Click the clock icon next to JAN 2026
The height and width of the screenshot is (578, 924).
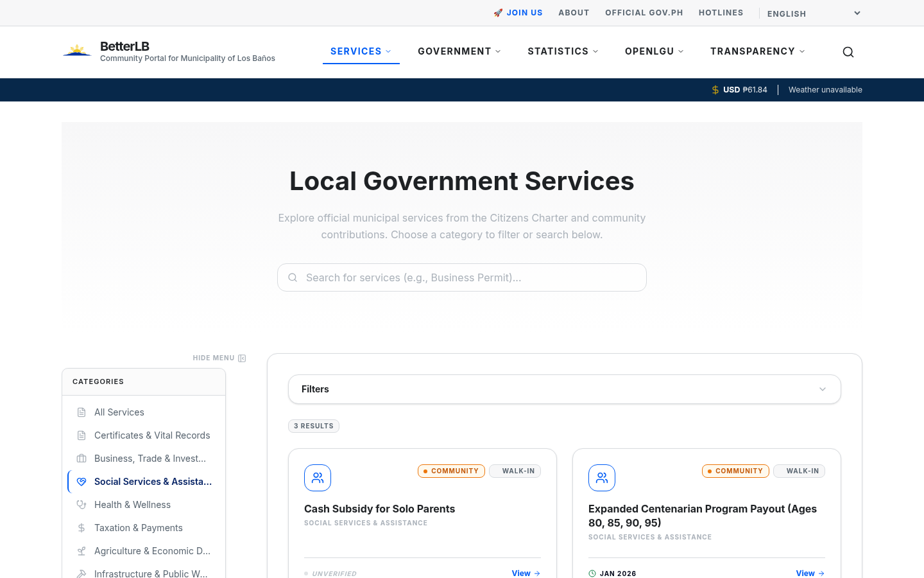pyautogui.click(x=592, y=574)
